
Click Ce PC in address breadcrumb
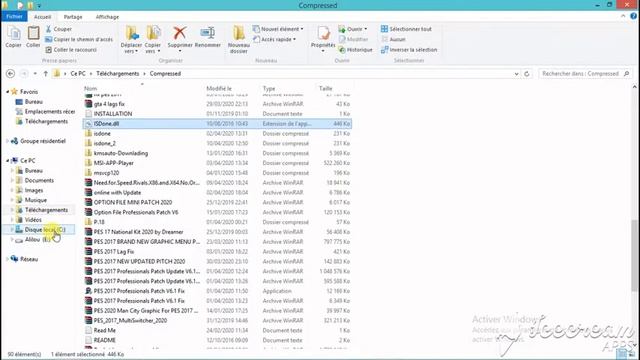point(78,73)
